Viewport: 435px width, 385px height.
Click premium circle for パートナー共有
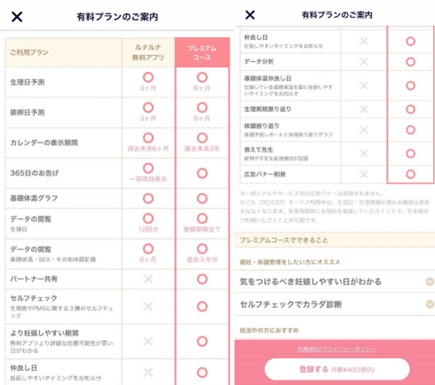202,279
